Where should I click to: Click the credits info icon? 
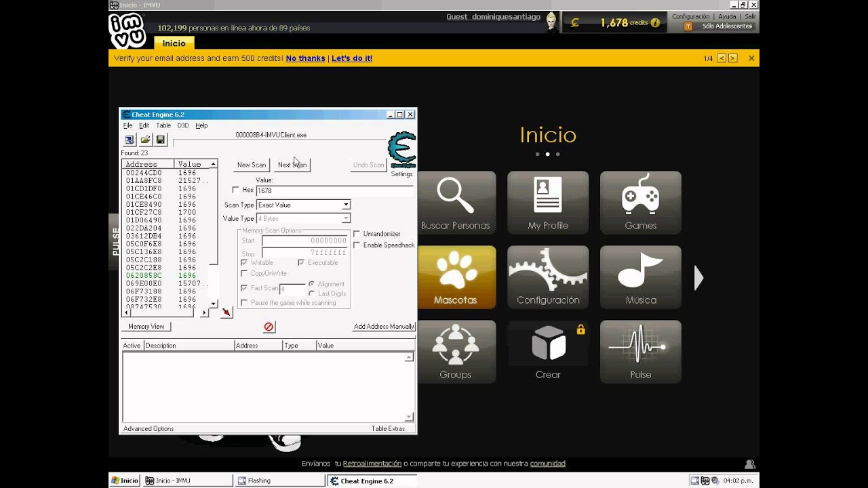coord(655,22)
